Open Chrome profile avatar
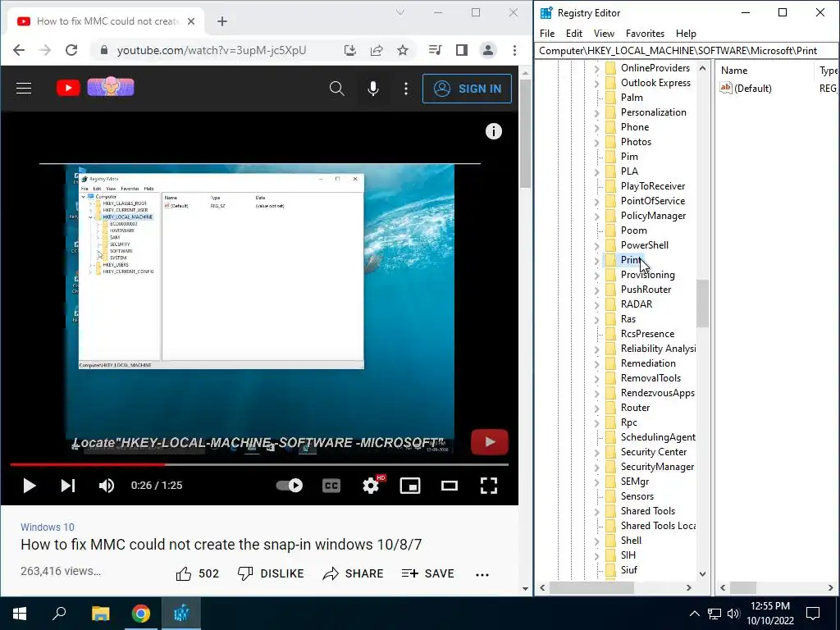This screenshot has width=840, height=630. (x=487, y=50)
